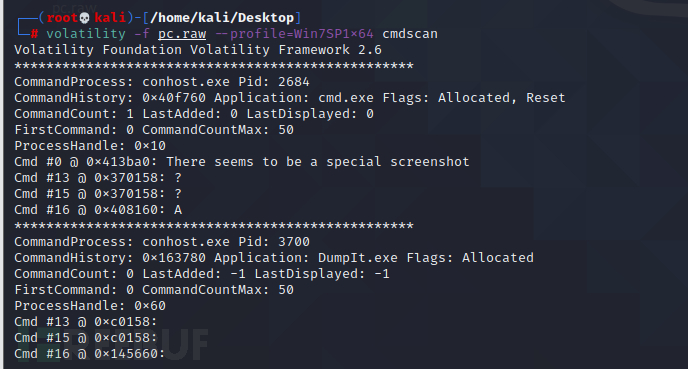The width and height of the screenshot is (688, 369).
Task: Click the 0x163780 CommandHistory address
Action: (x=174, y=258)
